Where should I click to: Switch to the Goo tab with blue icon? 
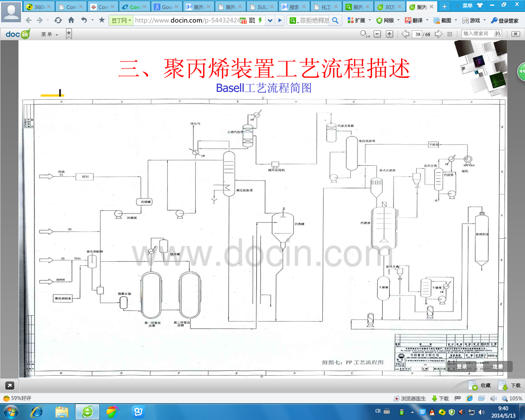tap(167, 7)
